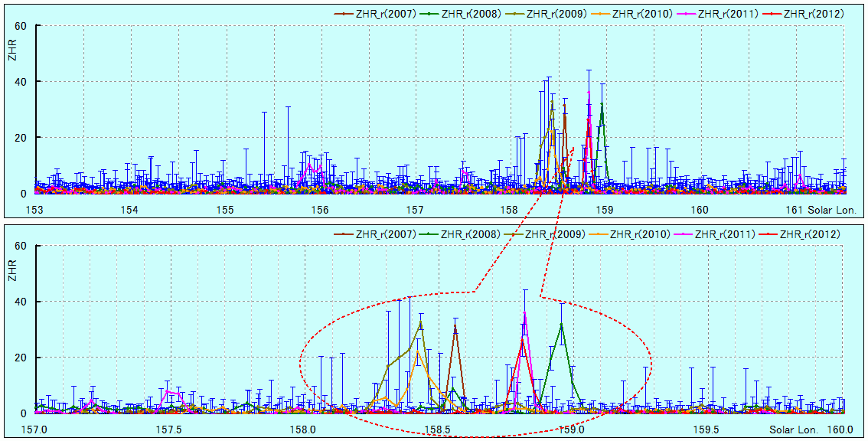Image resolution: width=868 pixels, height=441 pixels.
Task: Select ZHR_r(2009) legend entry in bottom chart
Action: pyautogui.click(x=544, y=234)
